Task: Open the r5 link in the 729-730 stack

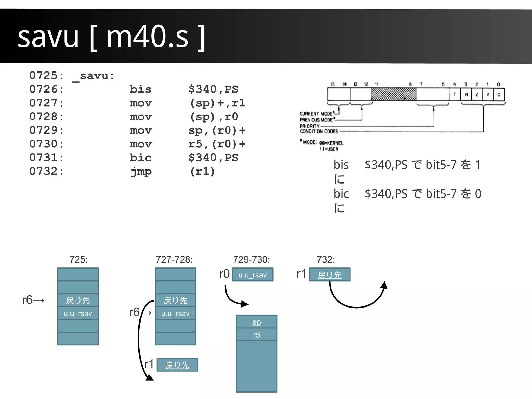Action: click(256, 335)
